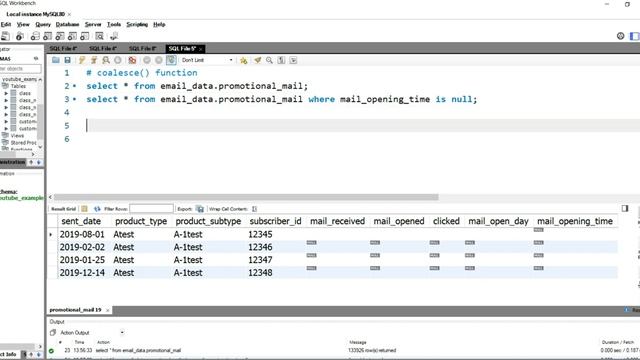Toggle continue on error mode
Viewport: 640px width, 360px height.
tap(132, 60)
